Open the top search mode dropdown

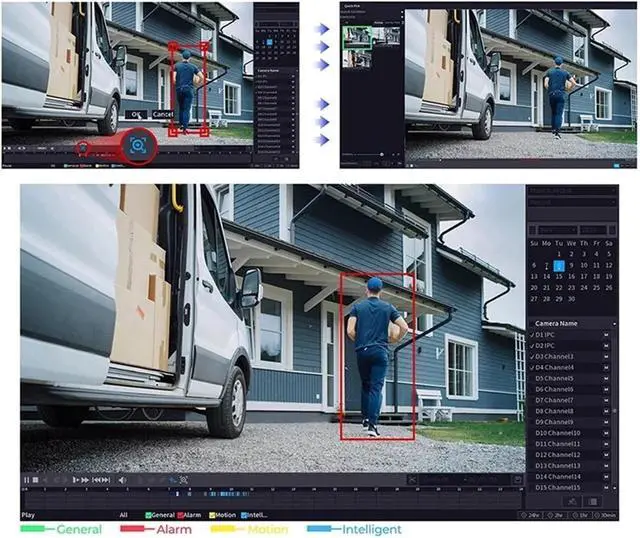pos(572,191)
